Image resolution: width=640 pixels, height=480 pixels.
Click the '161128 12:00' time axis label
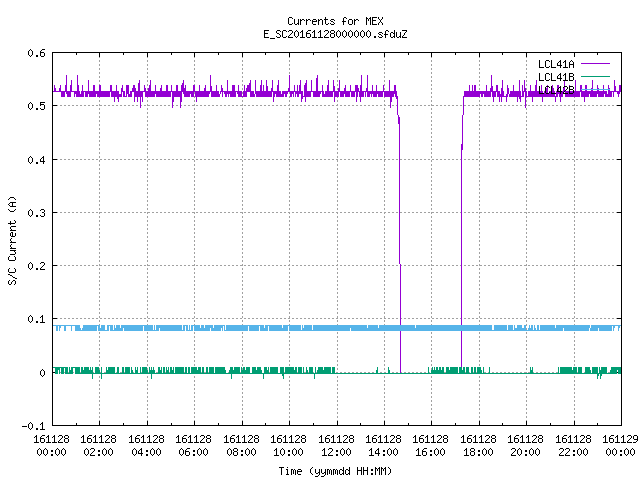(x=336, y=445)
